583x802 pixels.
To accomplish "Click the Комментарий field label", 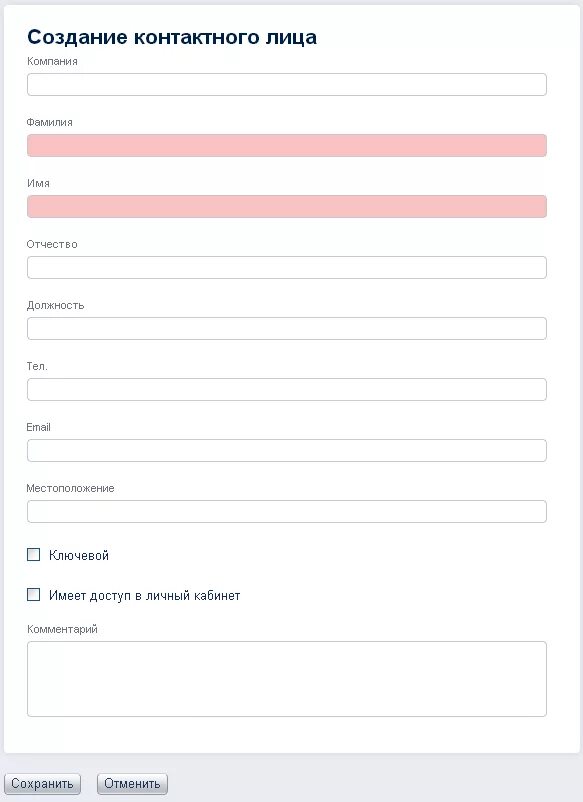I will point(62,629).
